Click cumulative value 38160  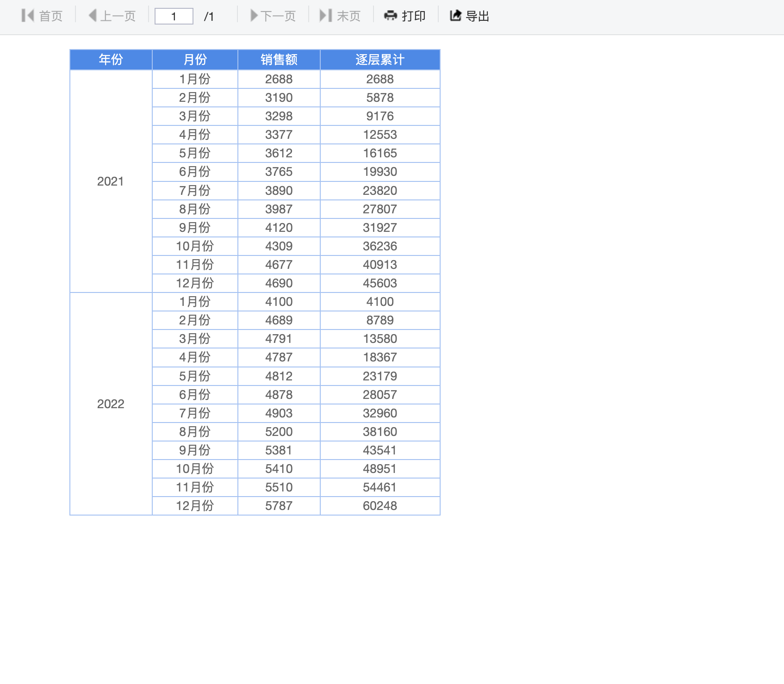[x=380, y=432]
